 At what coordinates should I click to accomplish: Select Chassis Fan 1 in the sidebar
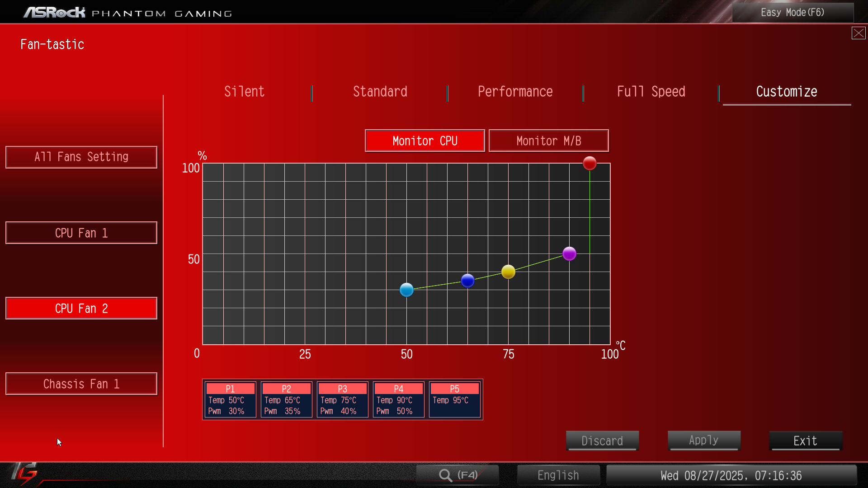[81, 384]
